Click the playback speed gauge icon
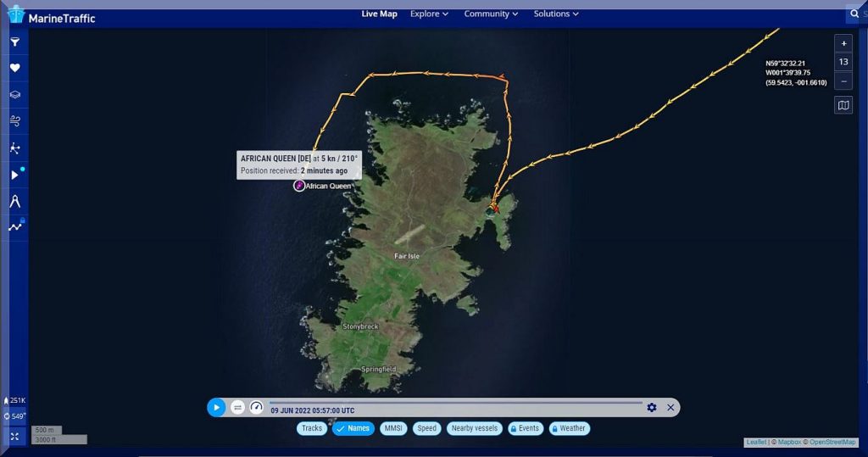 [256, 408]
